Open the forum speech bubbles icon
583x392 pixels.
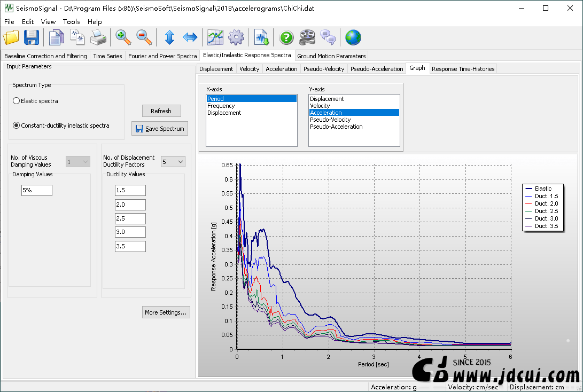point(328,37)
